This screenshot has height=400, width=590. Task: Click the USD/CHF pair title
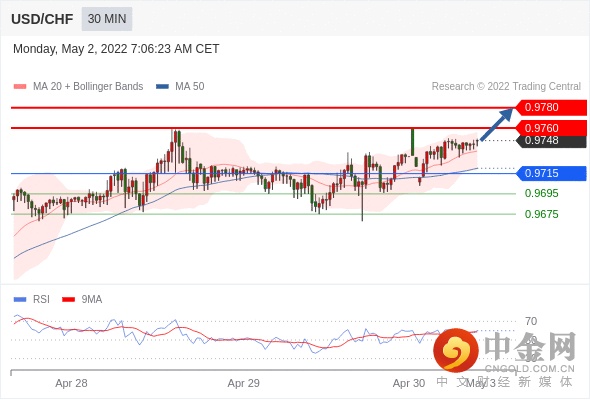(42, 19)
